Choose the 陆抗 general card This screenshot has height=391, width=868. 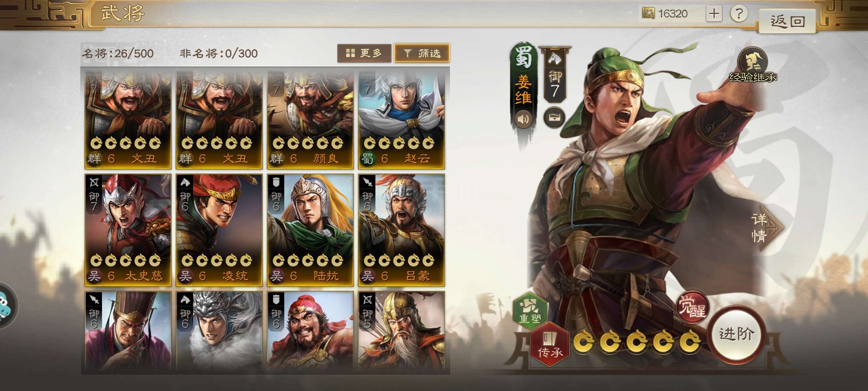pyautogui.click(x=310, y=230)
